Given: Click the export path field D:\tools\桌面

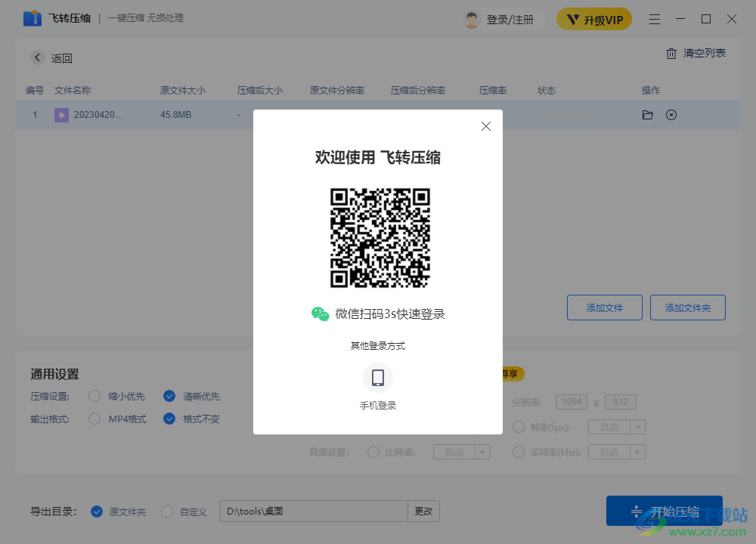Looking at the screenshot, I should (x=314, y=512).
